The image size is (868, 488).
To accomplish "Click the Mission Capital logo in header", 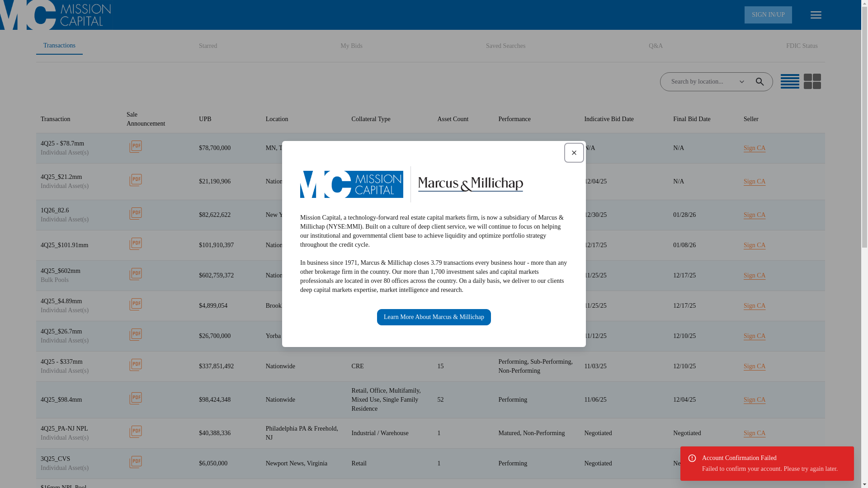I will [x=55, y=15].
